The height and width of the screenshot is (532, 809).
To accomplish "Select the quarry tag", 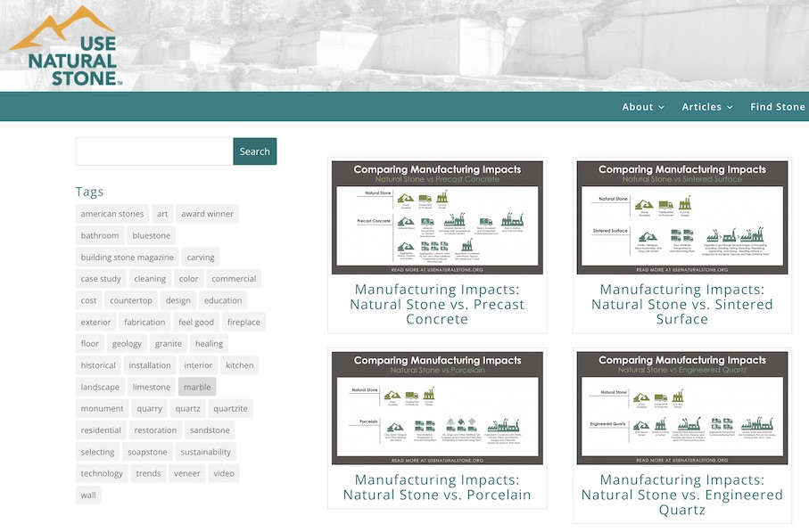I will click(x=149, y=409).
